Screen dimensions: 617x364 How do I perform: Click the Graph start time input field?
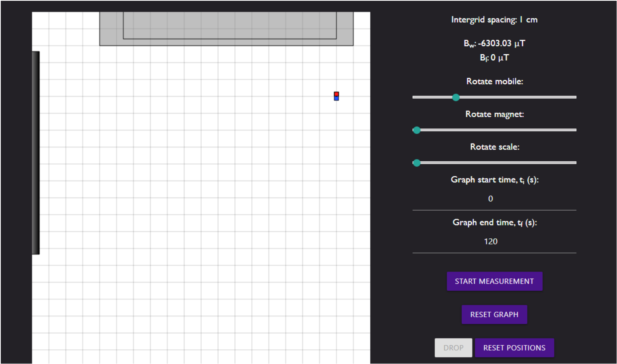[x=494, y=199]
